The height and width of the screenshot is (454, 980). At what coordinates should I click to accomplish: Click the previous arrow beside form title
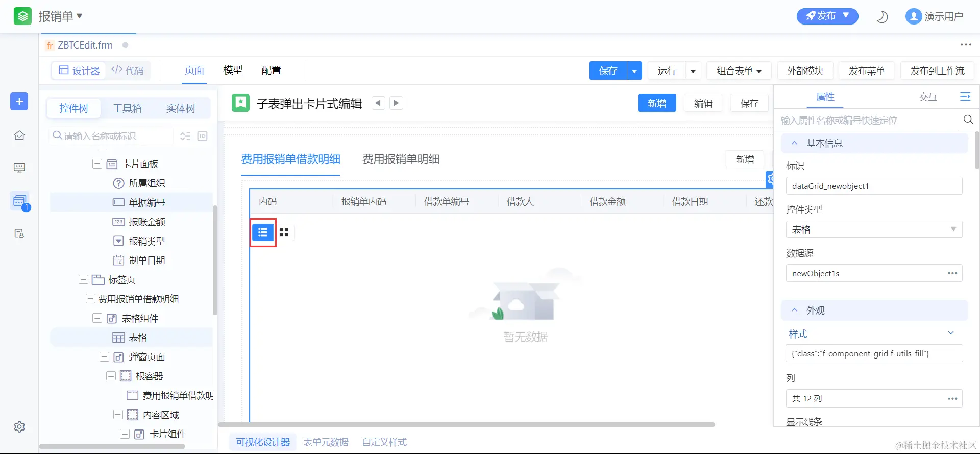coord(378,103)
